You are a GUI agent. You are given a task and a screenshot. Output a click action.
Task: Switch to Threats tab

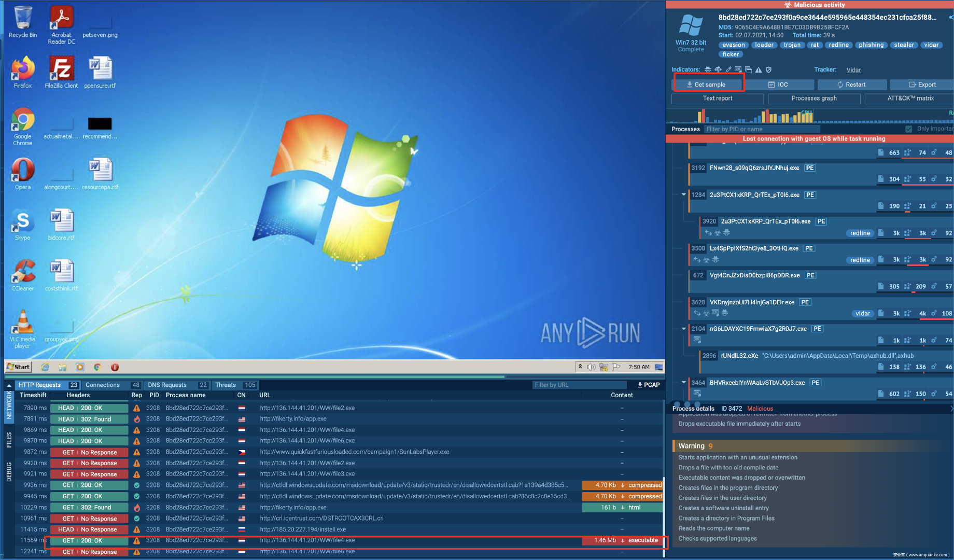tap(235, 385)
